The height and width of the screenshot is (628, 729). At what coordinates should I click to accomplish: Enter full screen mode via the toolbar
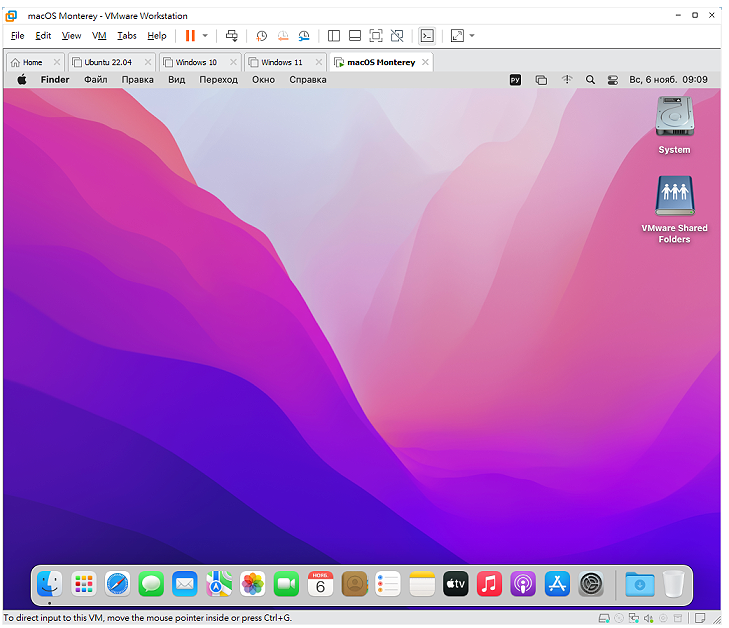[376, 36]
